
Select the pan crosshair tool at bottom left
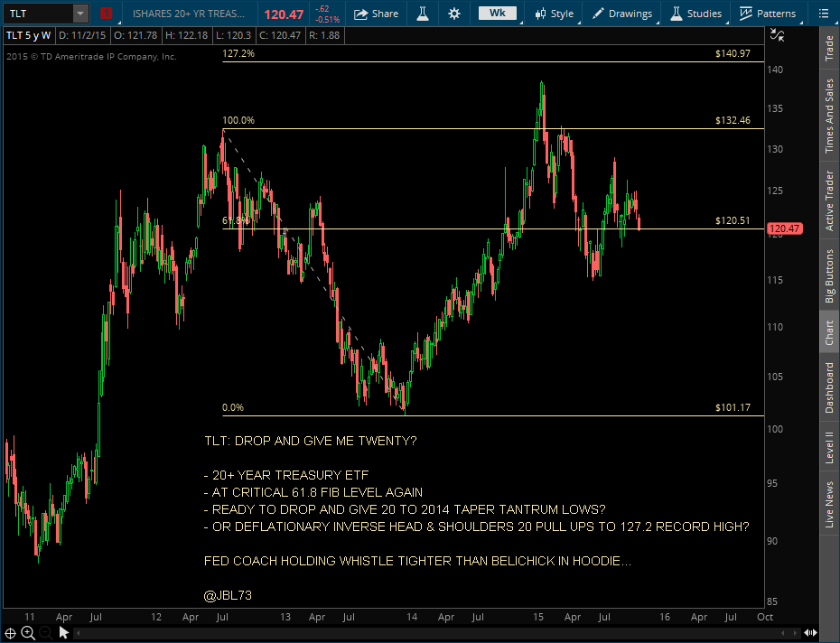(8, 632)
